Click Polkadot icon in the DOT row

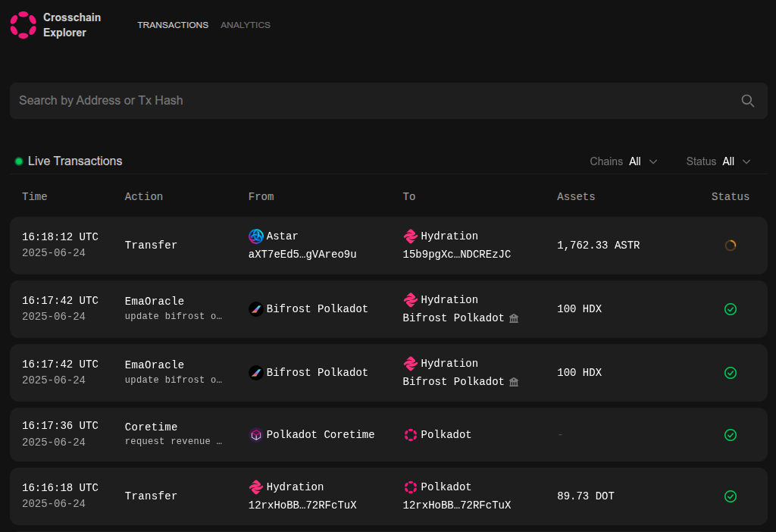[410, 487]
